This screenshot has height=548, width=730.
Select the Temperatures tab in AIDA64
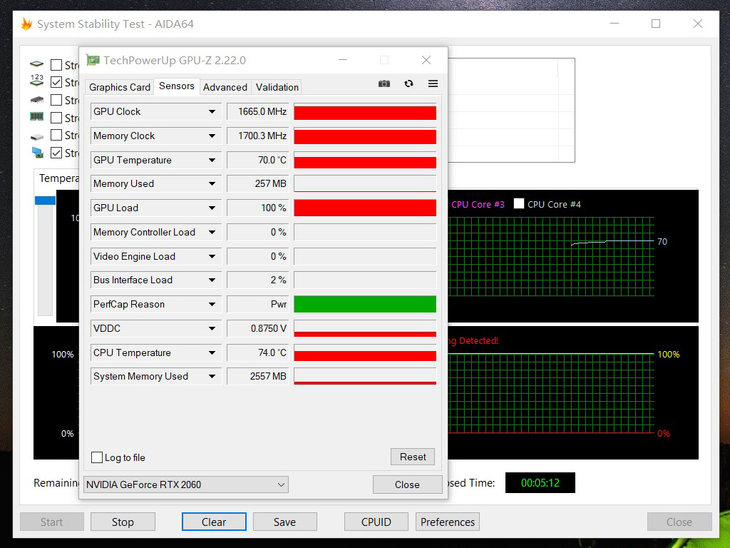coord(58,178)
